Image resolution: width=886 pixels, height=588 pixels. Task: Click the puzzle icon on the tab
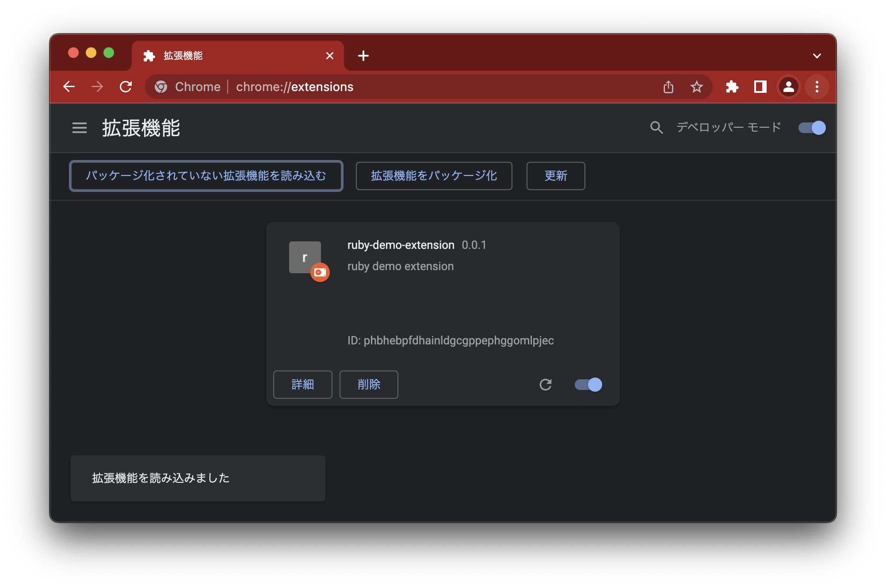[149, 56]
